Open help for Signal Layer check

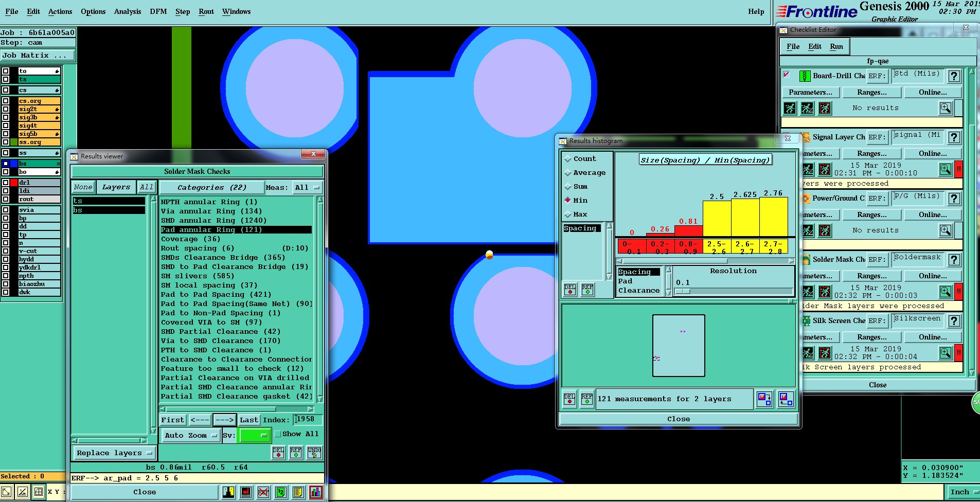tap(954, 137)
